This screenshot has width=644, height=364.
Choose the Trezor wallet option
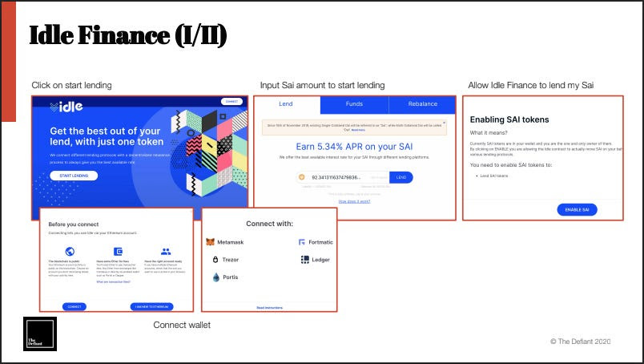[215, 260]
